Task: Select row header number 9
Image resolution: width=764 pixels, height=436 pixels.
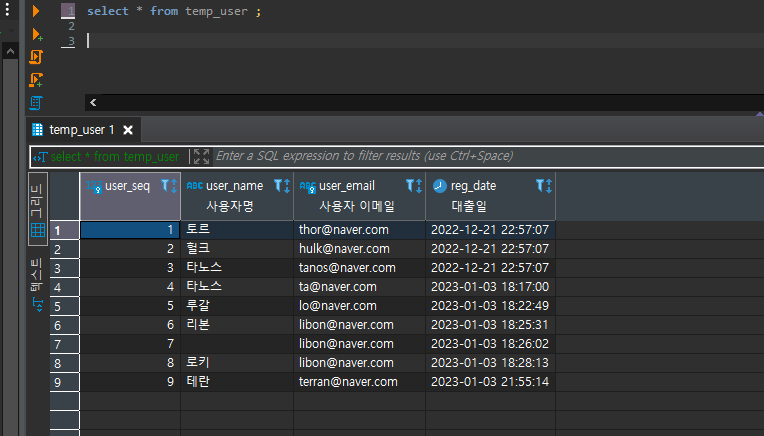Action: [64, 382]
